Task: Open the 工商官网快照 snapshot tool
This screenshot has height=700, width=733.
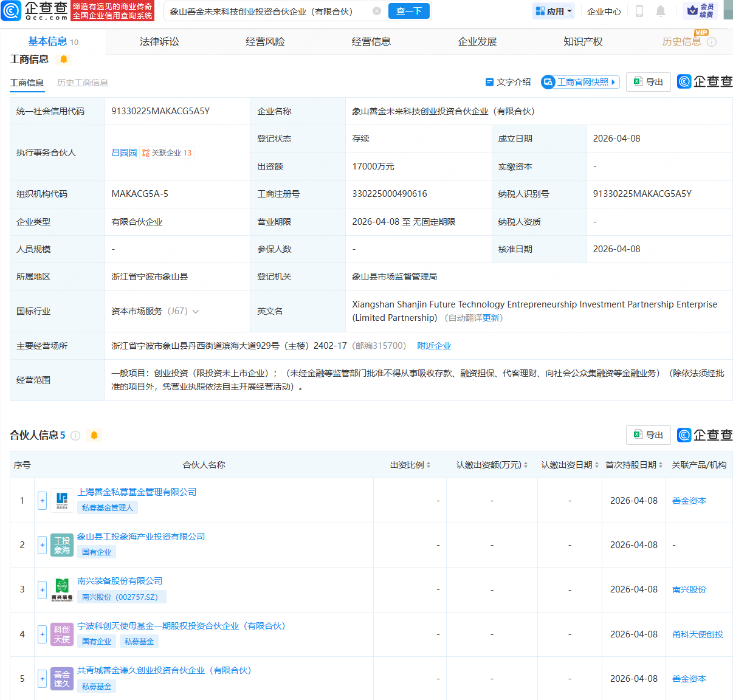Action: click(x=580, y=81)
